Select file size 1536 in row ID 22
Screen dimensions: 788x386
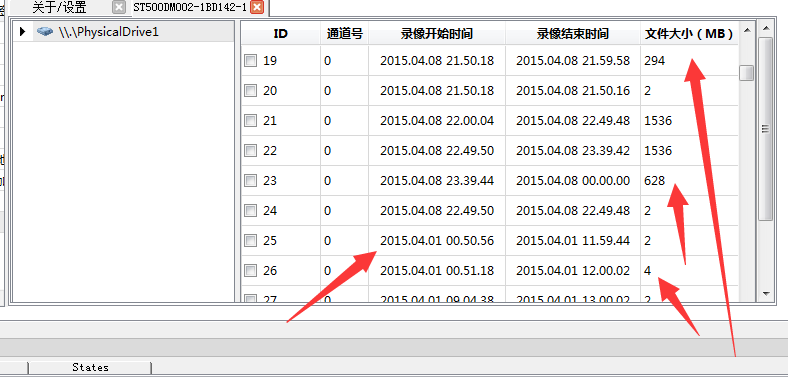coord(658,151)
